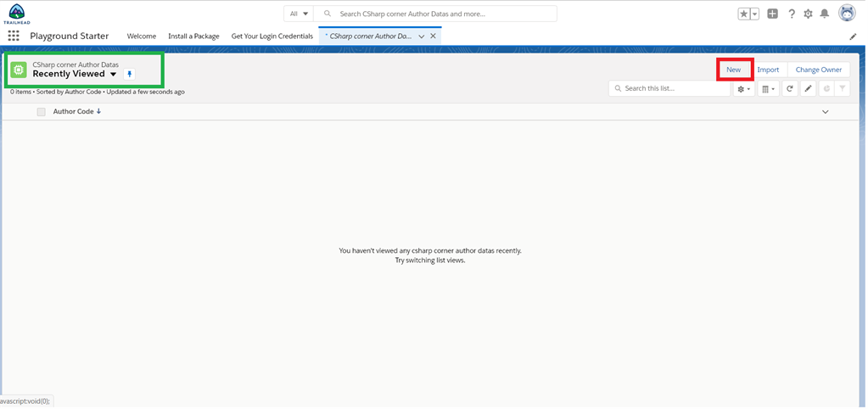Click the Author Code column header
This screenshot has width=868, height=409.
click(x=73, y=111)
